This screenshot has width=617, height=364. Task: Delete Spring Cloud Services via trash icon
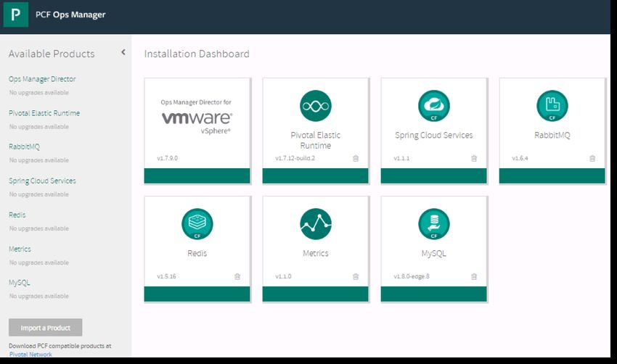pyautogui.click(x=474, y=158)
